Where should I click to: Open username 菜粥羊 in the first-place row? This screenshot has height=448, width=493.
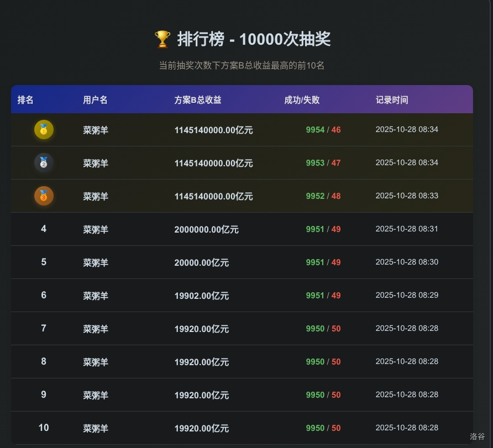pos(95,130)
